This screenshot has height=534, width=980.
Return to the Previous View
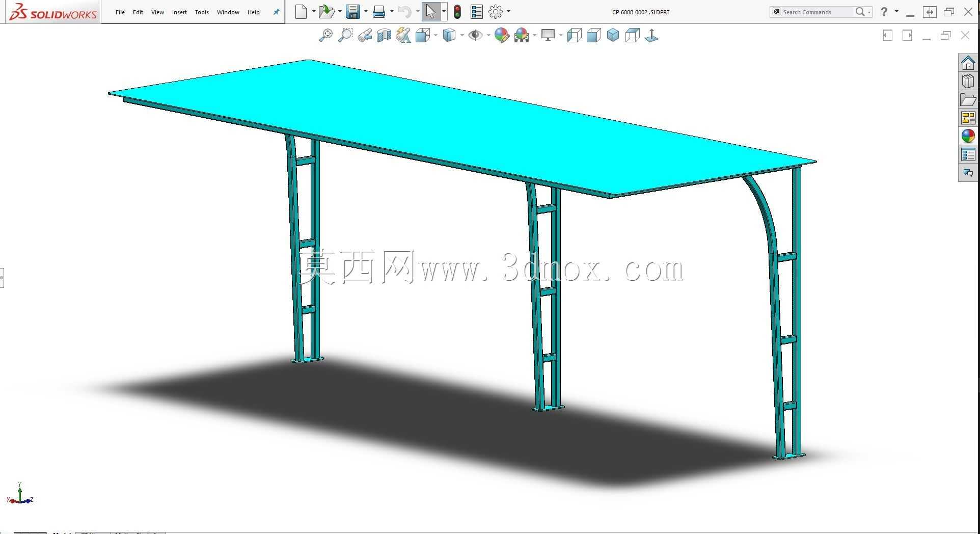click(365, 35)
